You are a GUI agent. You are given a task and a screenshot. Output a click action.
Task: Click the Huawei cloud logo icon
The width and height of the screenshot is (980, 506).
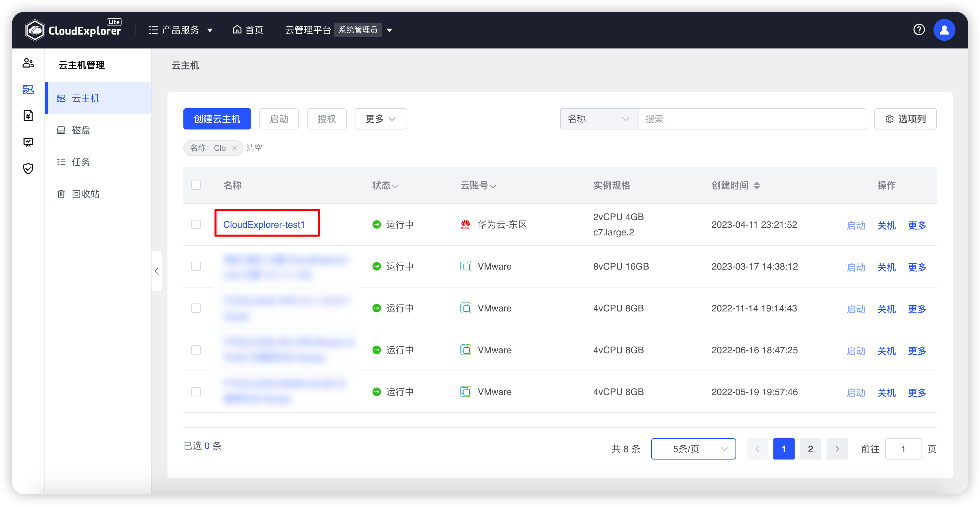pos(466,225)
